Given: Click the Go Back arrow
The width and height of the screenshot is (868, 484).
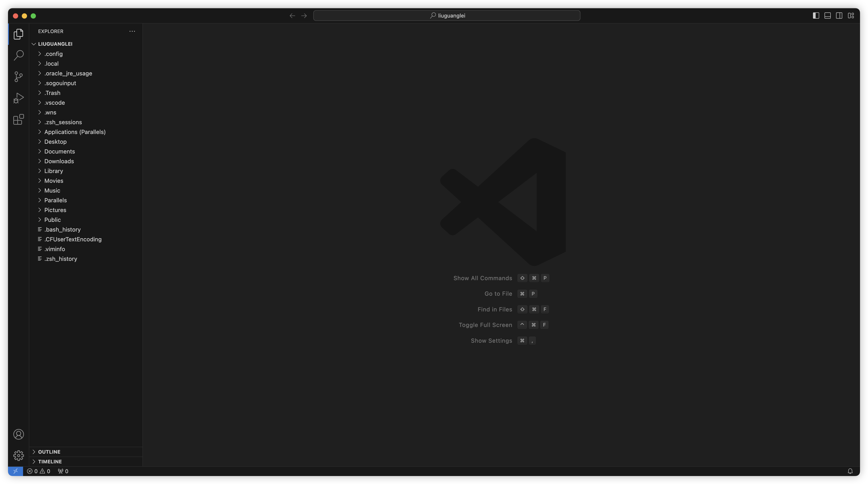Looking at the screenshot, I should [x=292, y=16].
